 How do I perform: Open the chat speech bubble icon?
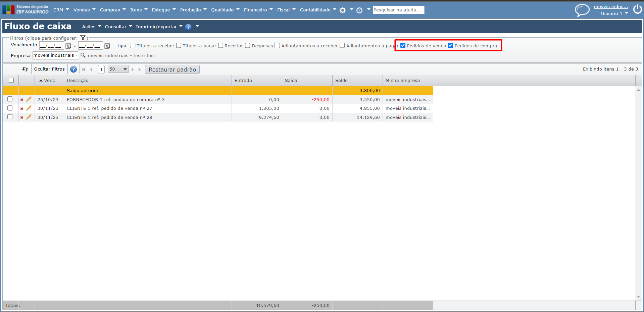(x=582, y=10)
